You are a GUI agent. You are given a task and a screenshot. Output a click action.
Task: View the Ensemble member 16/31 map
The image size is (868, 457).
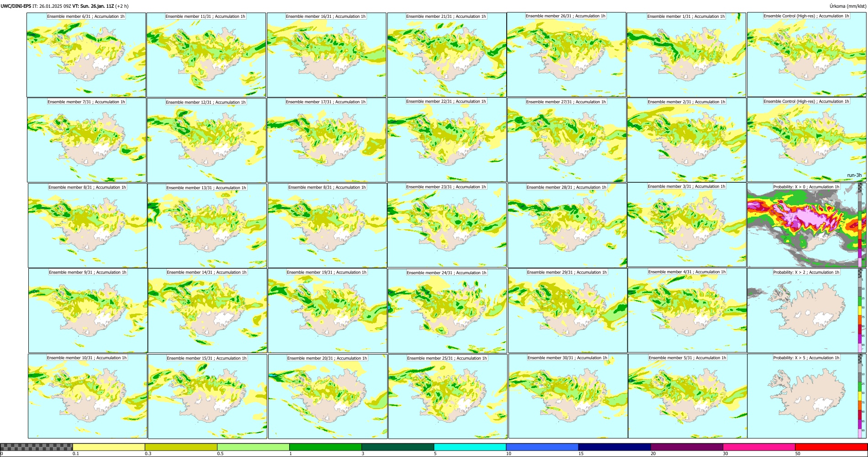coord(327,55)
